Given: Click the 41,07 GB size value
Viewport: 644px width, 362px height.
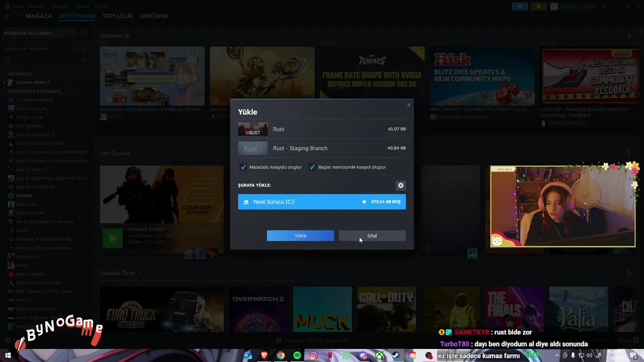Looking at the screenshot, I should tap(396, 129).
